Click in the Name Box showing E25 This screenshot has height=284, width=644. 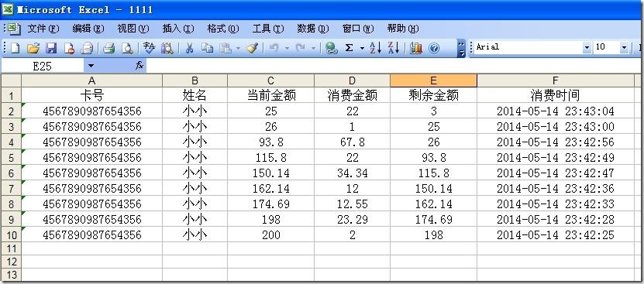pyautogui.click(x=43, y=66)
